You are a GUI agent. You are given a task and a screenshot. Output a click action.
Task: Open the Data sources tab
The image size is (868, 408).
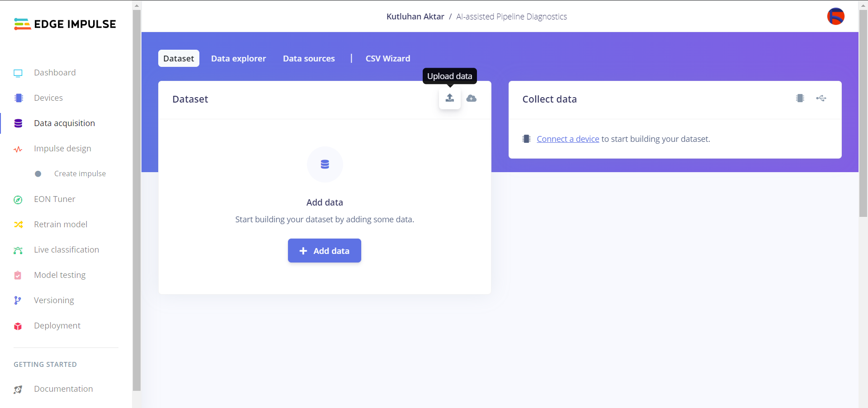click(x=309, y=58)
